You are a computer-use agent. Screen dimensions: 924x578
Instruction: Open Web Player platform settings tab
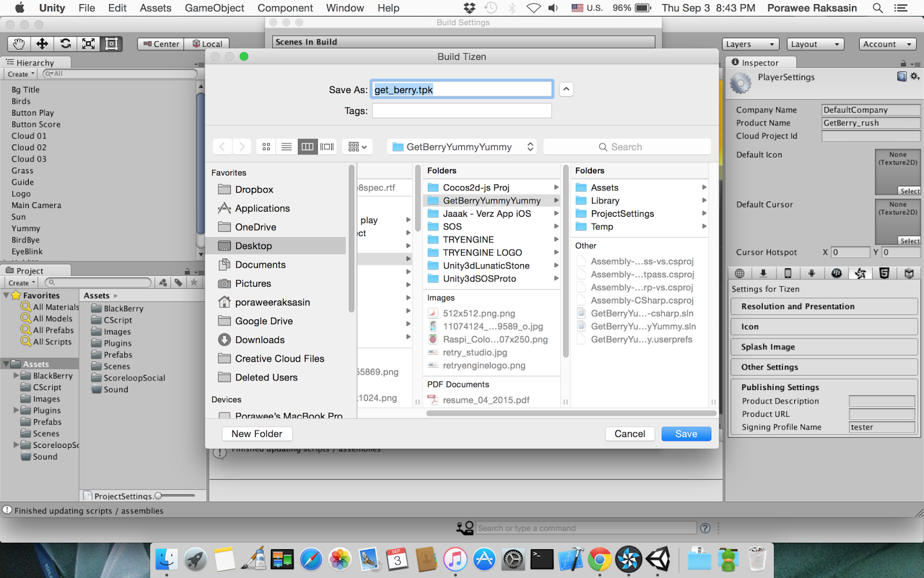click(x=739, y=273)
